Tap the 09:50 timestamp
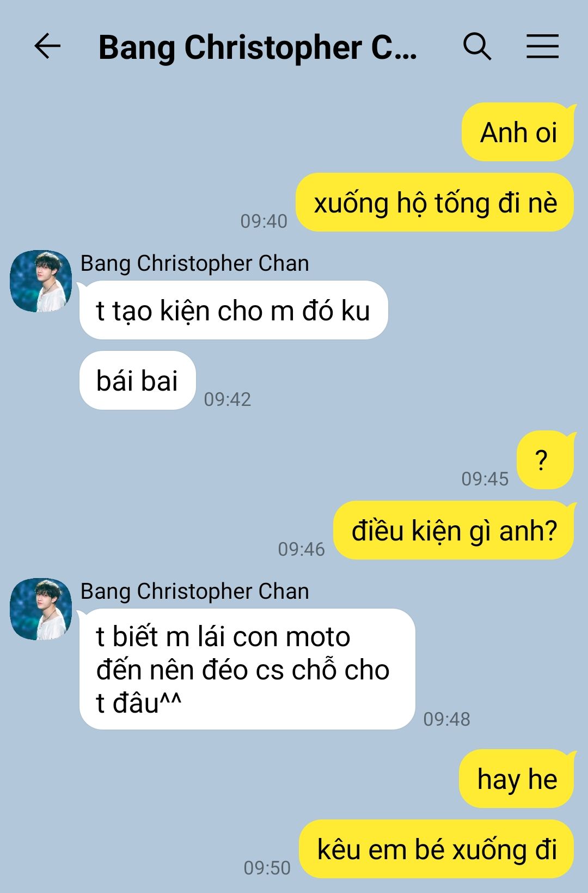The height and width of the screenshot is (893, 588). [x=267, y=868]
